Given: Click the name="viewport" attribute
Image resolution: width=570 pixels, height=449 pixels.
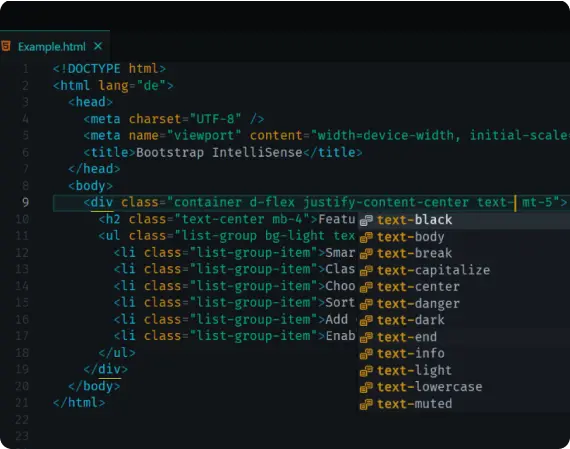Looking at the screenshot, I should [x=185, y=136].
